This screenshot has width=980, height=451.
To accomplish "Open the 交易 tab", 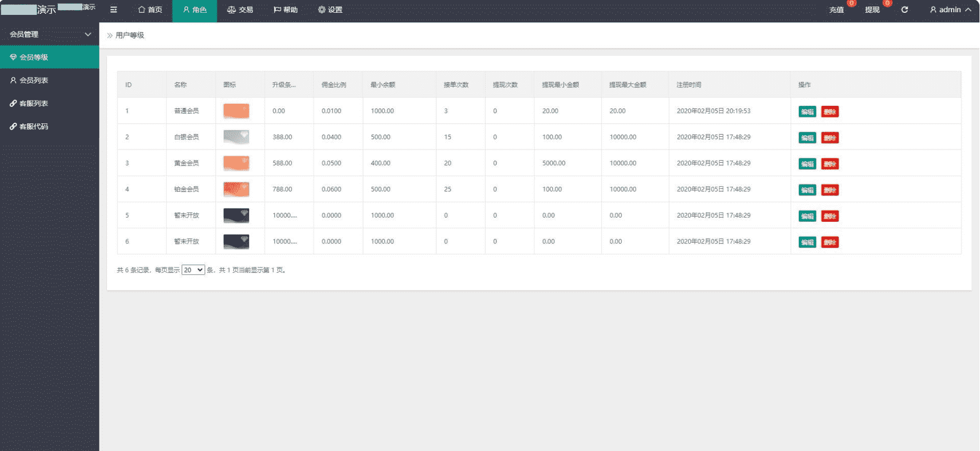I will click(240, 10).
